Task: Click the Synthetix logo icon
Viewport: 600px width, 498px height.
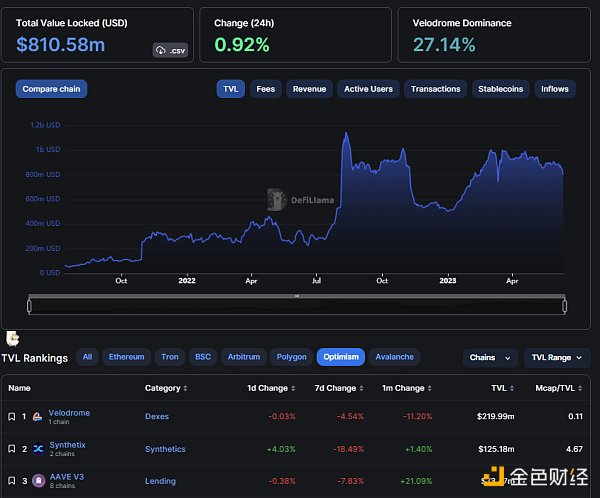Action: tap(38, 449)
